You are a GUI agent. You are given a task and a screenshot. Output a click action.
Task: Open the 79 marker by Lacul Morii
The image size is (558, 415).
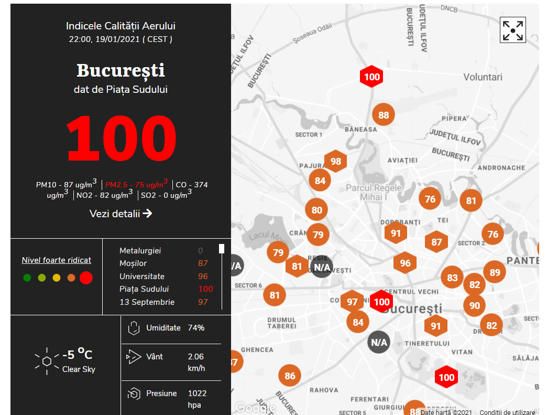point(278,252)
